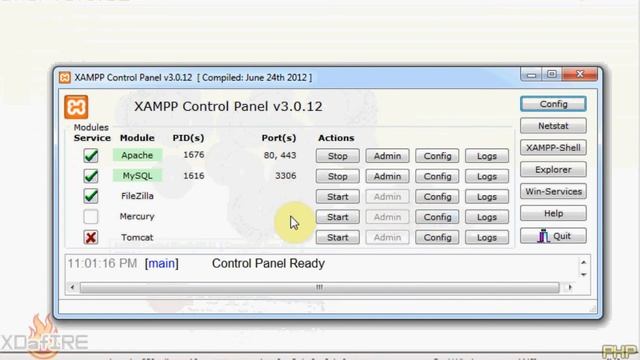
Task: Click MySQL port 3306
Action: (x=286, y=176)
